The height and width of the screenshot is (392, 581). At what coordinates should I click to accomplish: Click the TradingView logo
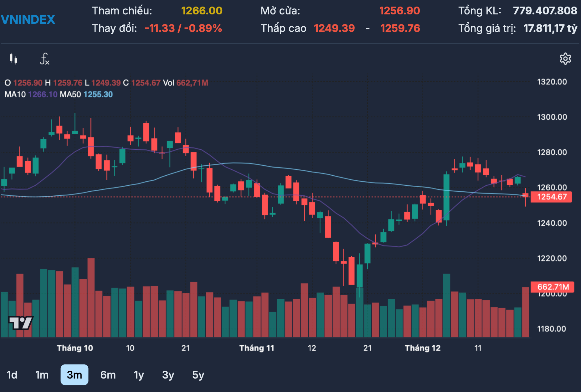[x=21, y=323]
